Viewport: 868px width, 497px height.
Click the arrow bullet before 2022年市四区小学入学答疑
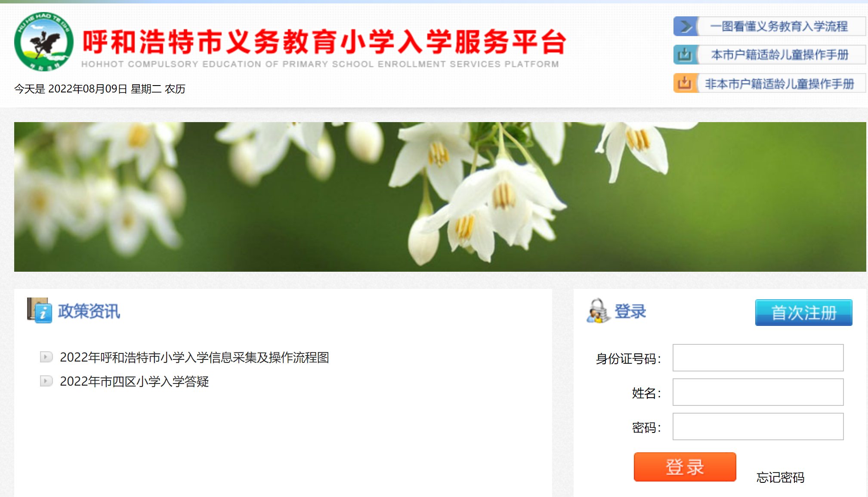(x=46, y=381)
